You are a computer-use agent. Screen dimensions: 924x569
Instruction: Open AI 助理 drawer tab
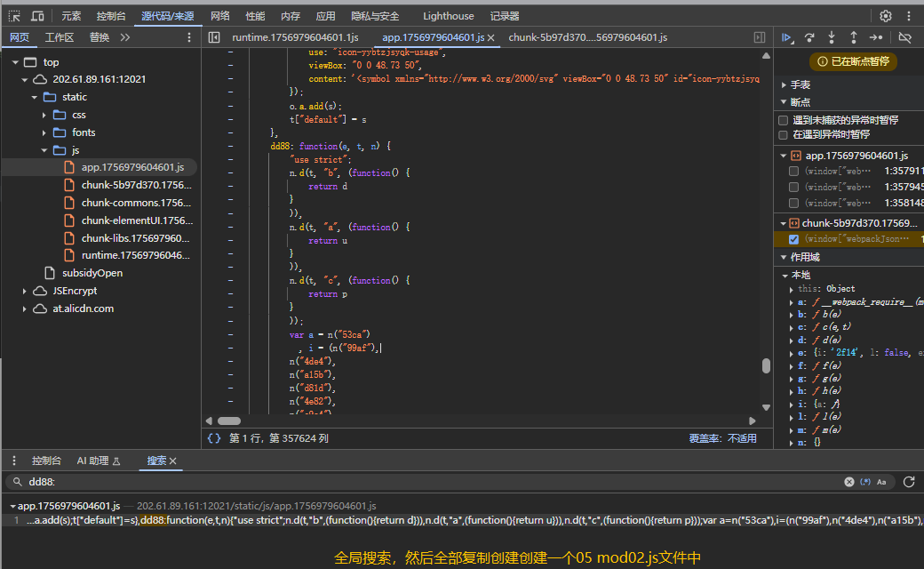99,461
